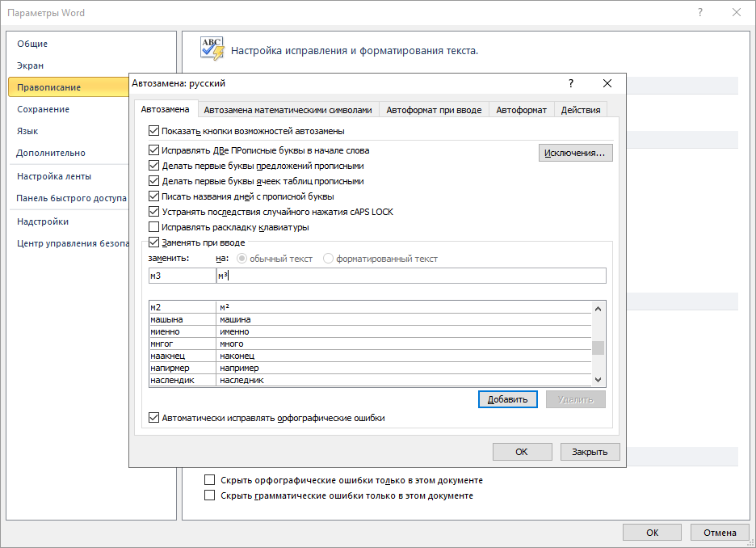The height and width of the screenshot is (548, 756).
Task: Click the Закрыть button
Action: [590, 452]
